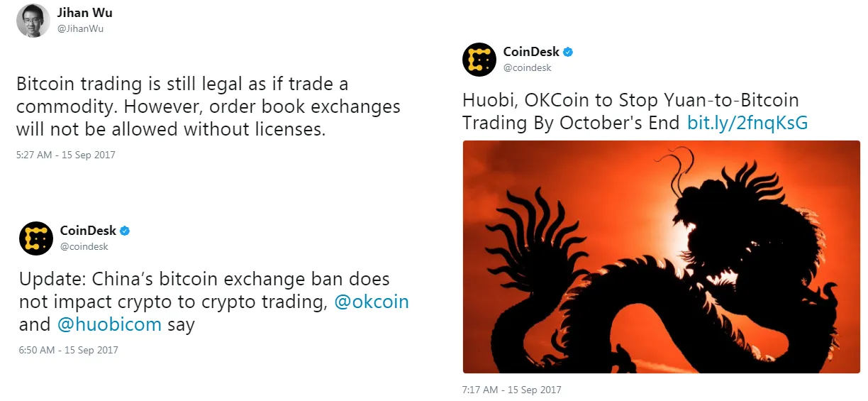This screenshot has height=401, width=868.
Task: Click verified badge on the Huobi, OKCoin tweet
Action: pos(567,52)
